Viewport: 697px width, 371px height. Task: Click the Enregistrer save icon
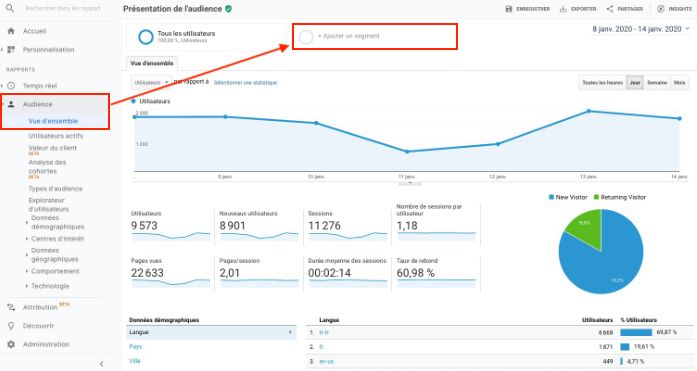[509, 9]
